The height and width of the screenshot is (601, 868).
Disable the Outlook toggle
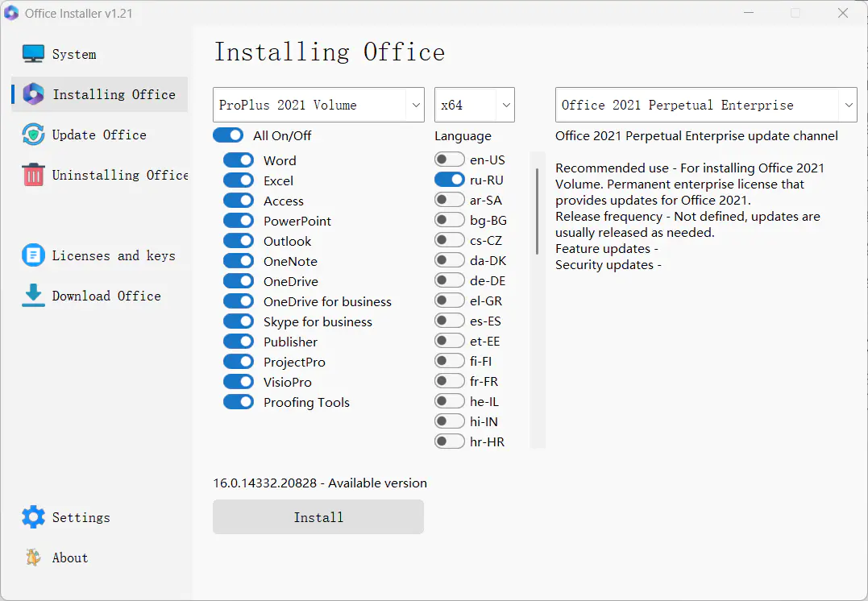(x=239, y=241)
